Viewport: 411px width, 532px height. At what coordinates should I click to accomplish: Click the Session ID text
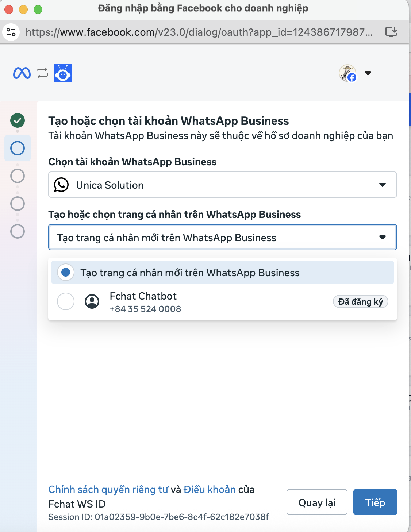tap(158, 517)
